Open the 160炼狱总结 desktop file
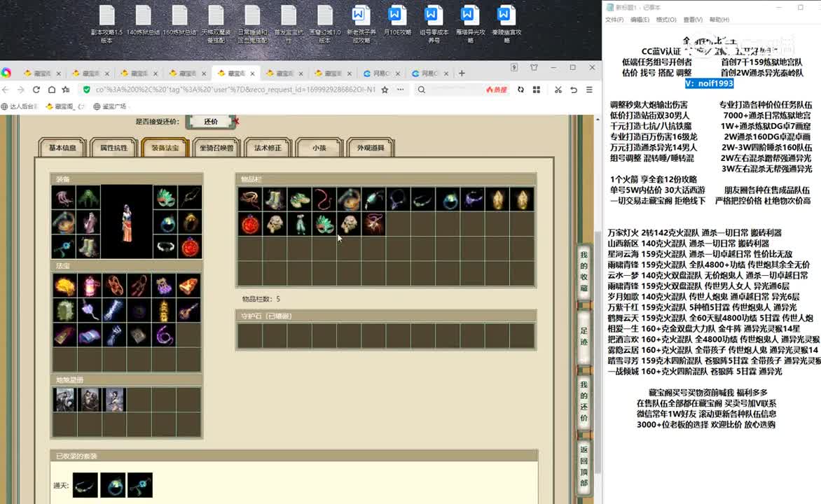 point(179,21)
